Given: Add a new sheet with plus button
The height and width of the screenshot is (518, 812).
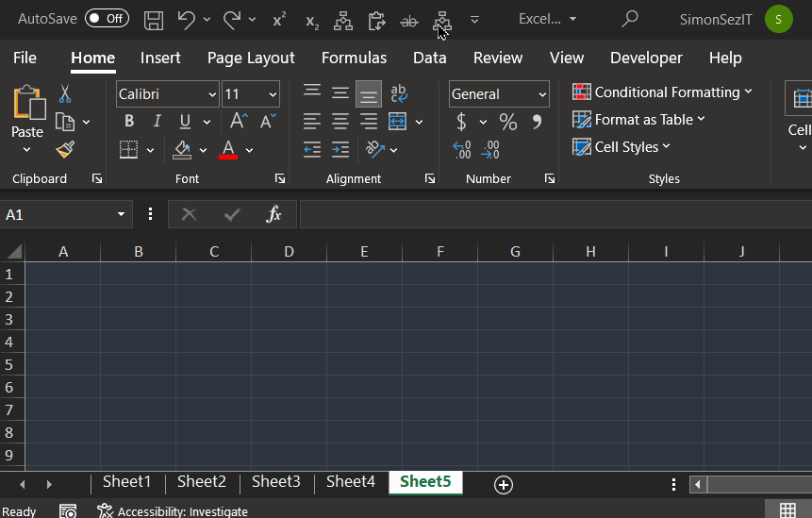Looking at the screenshot, I should pyautogui.click(x=504, y=485).
